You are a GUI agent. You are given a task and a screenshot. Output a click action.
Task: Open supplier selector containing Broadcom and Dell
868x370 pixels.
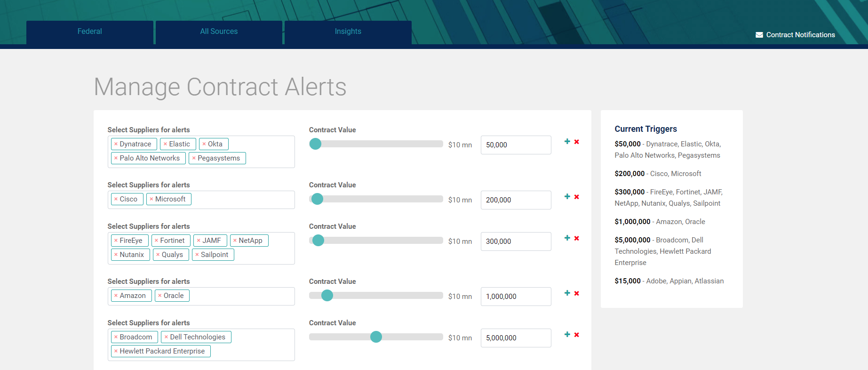(x=201, y=345)
